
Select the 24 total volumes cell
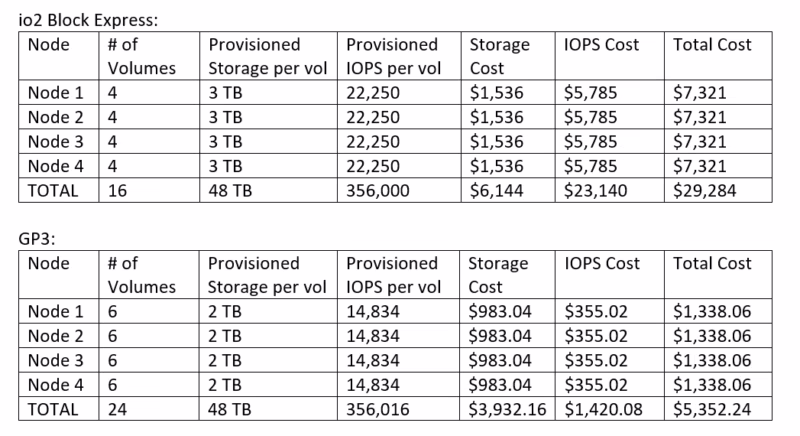click(118, 410)
